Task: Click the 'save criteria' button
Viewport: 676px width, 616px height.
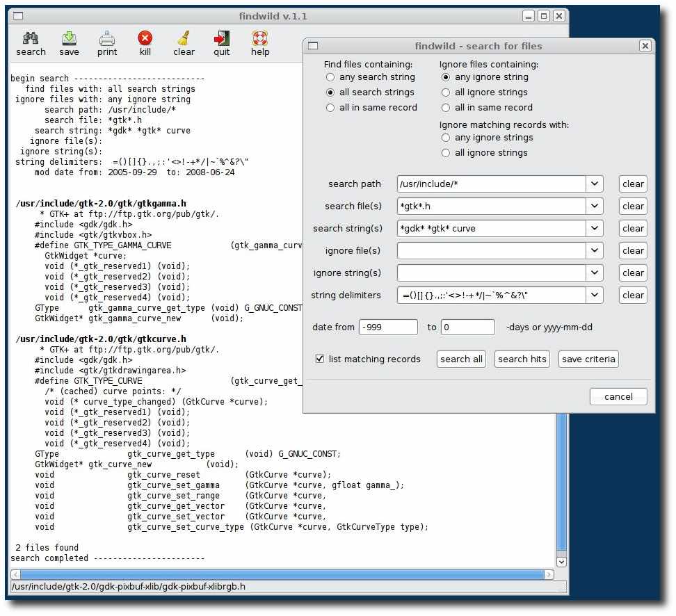Action: point(588,359)
